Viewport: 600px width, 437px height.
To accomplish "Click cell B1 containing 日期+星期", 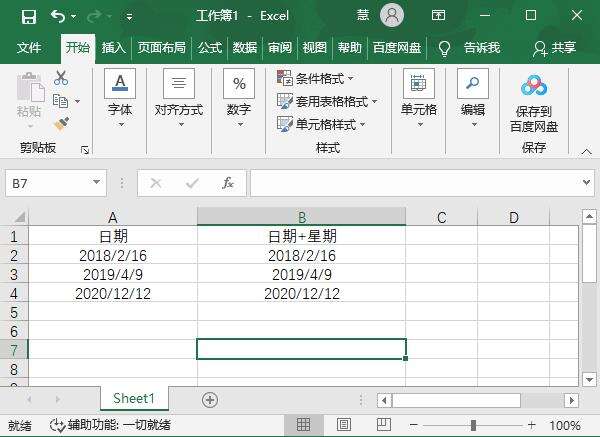I will [302, 236].
